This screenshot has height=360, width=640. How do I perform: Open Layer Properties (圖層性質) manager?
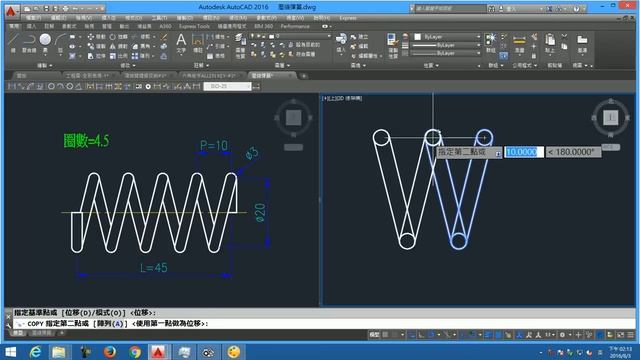click(240, 46)
